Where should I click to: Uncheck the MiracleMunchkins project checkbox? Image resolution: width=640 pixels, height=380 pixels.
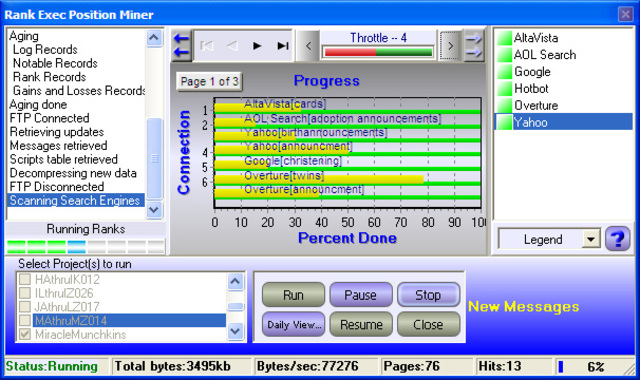click(25, 334)
